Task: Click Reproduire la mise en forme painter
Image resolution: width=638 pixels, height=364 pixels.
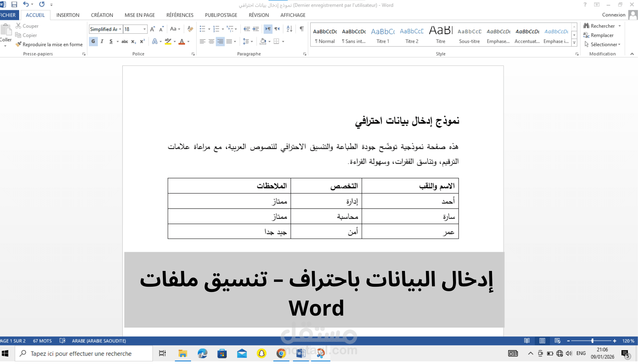Action: (49, 44)
